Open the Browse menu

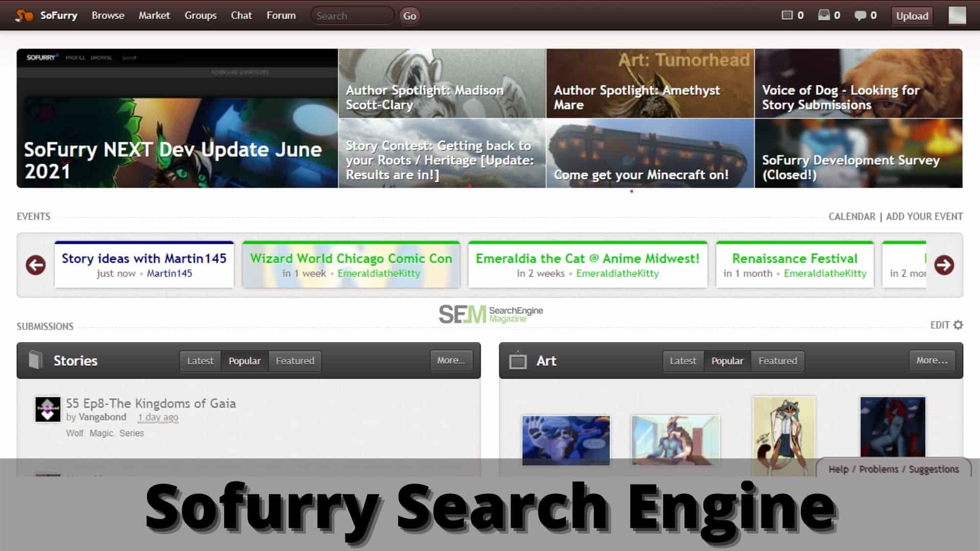(108, 15)
